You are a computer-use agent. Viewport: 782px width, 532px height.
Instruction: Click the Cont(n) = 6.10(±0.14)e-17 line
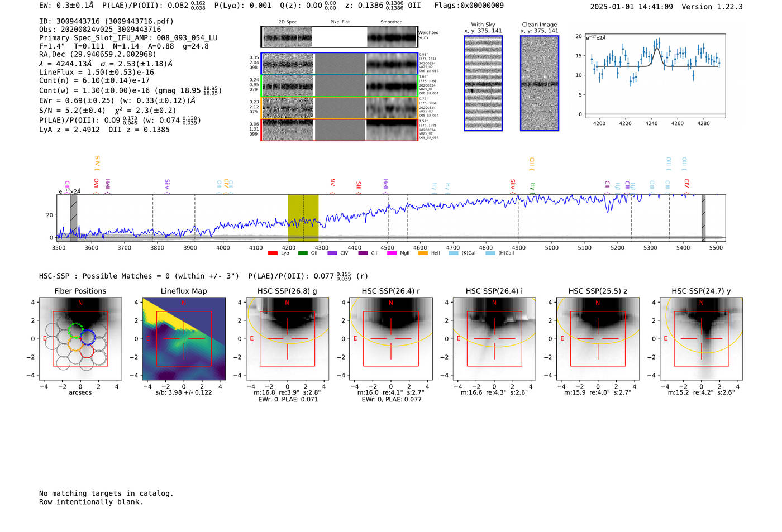coord(94,80)
